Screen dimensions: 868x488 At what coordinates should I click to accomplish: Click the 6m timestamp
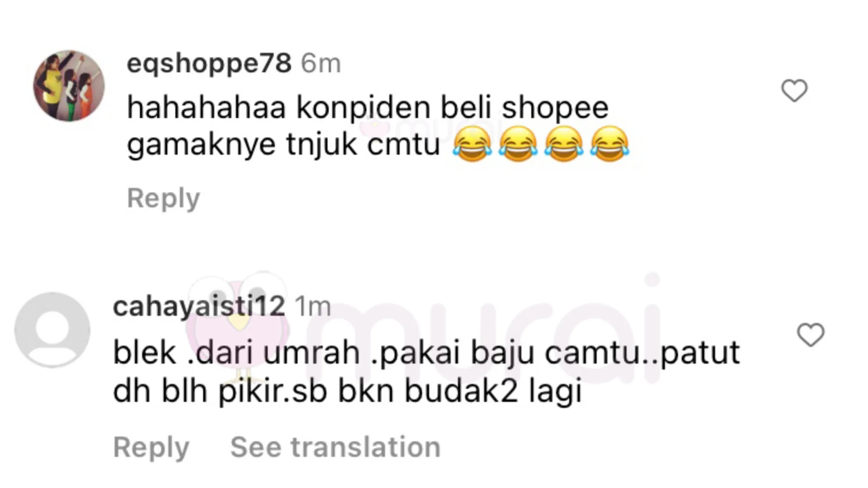(321, 63)
